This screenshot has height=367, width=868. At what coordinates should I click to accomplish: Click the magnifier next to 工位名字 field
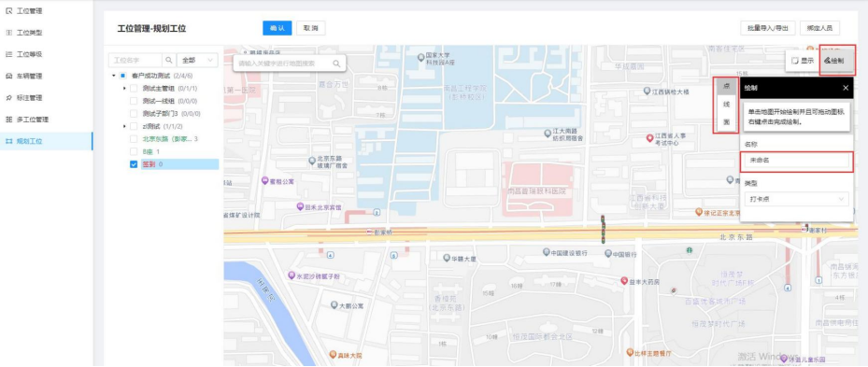point(169,60)
